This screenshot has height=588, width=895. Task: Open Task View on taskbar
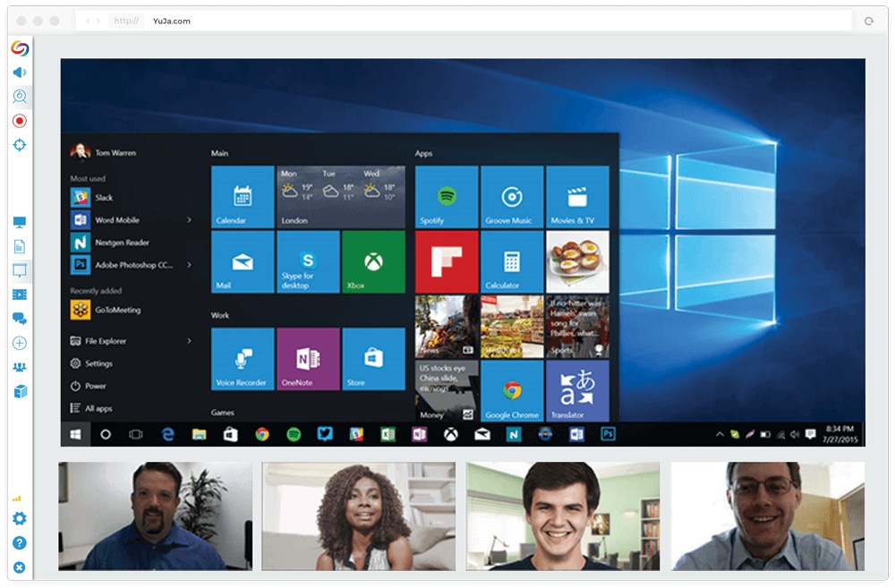point(136,434)
